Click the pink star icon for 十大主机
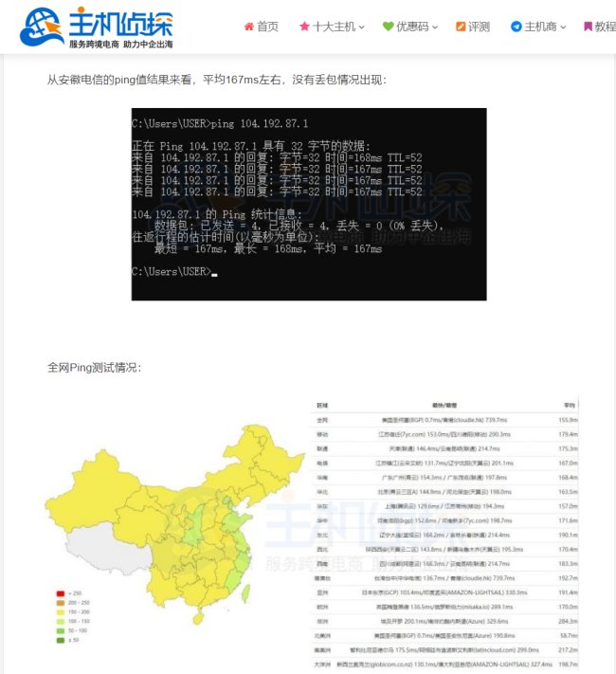 point(304,27)
